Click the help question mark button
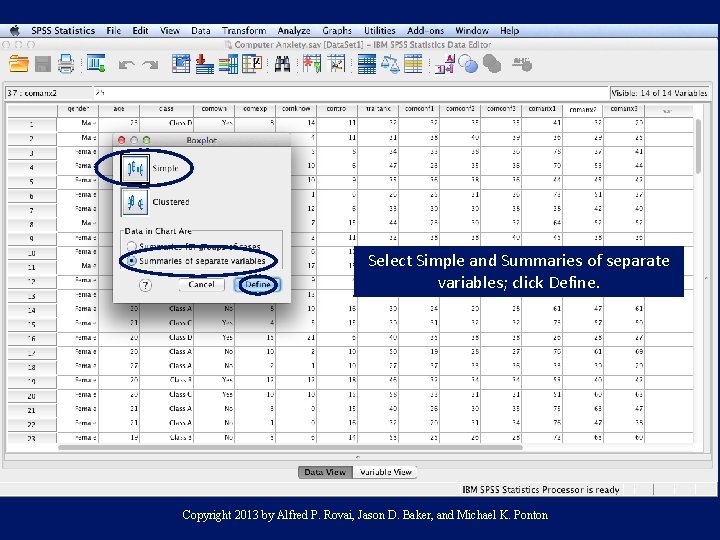The width and height of the screenshot is (720, 540). click(145, 285)
